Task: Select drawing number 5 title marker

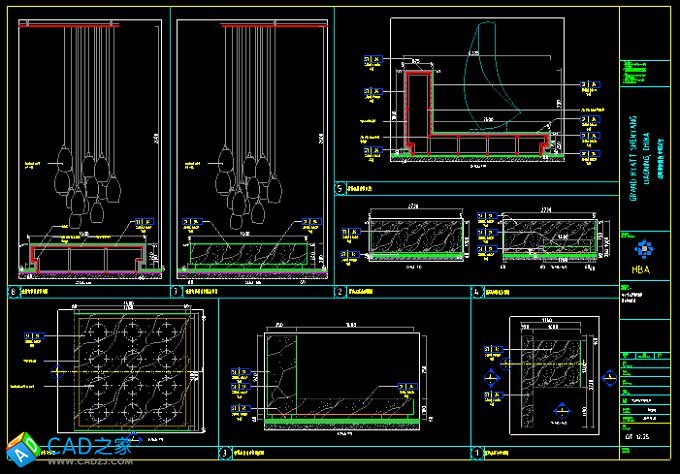Action: 340,188
